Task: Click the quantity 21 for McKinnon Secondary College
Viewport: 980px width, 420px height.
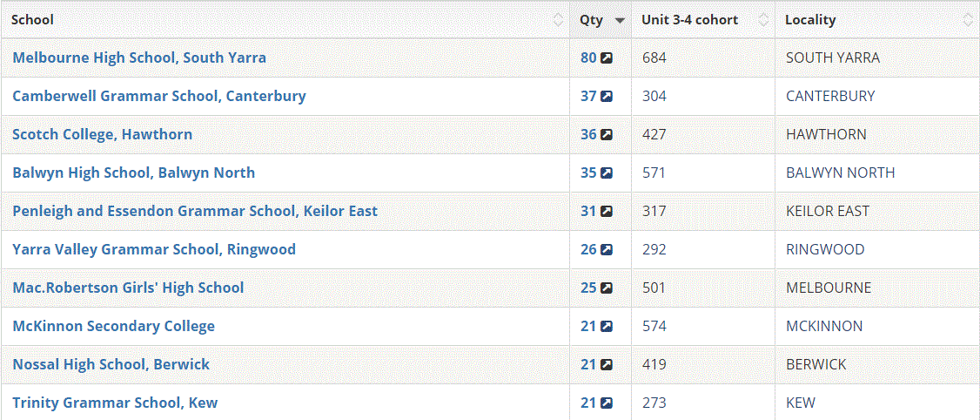Action: tap(588, 326)
